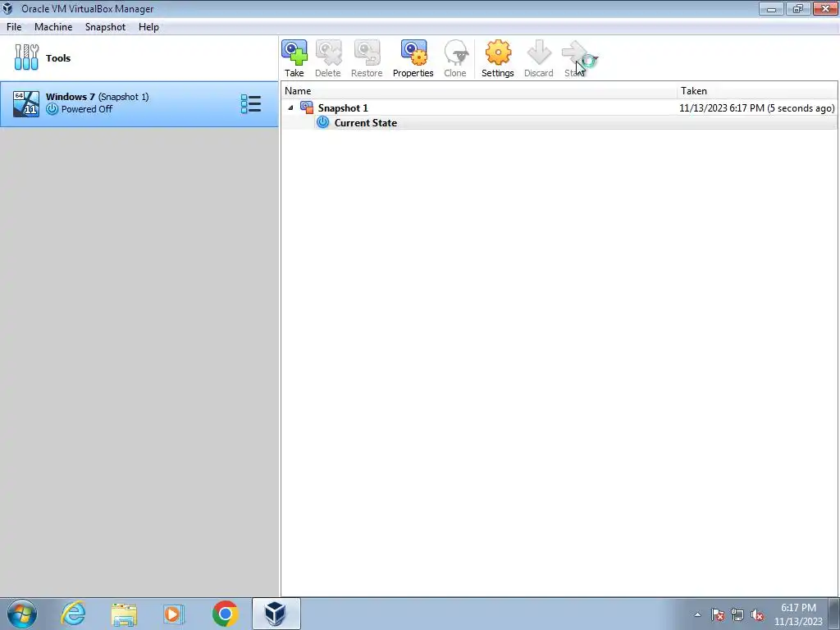Click the Action Center flag icon

tap(718, 614)
